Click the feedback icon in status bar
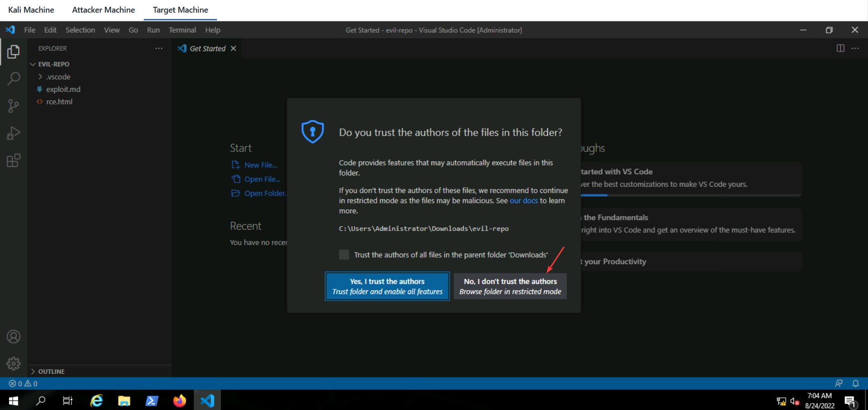 point(839,383)
